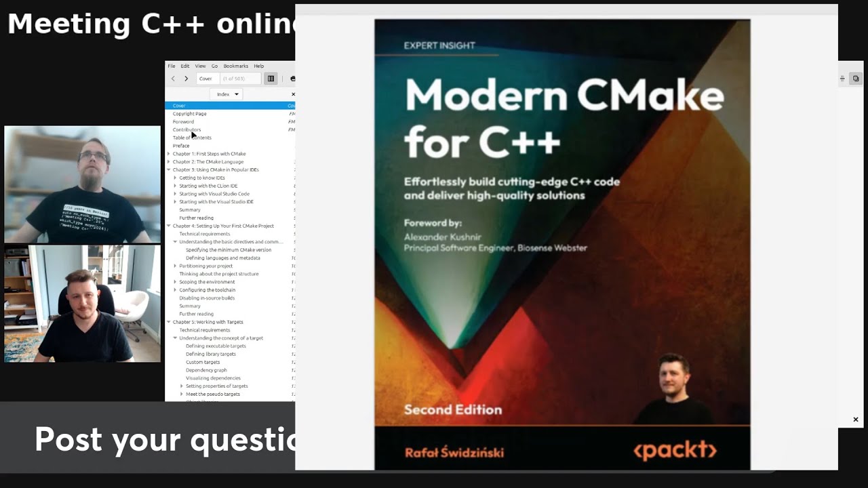The width and height of the screenshot is (868, 488).
Task: Open the View menu
Action: coord(200,66)
